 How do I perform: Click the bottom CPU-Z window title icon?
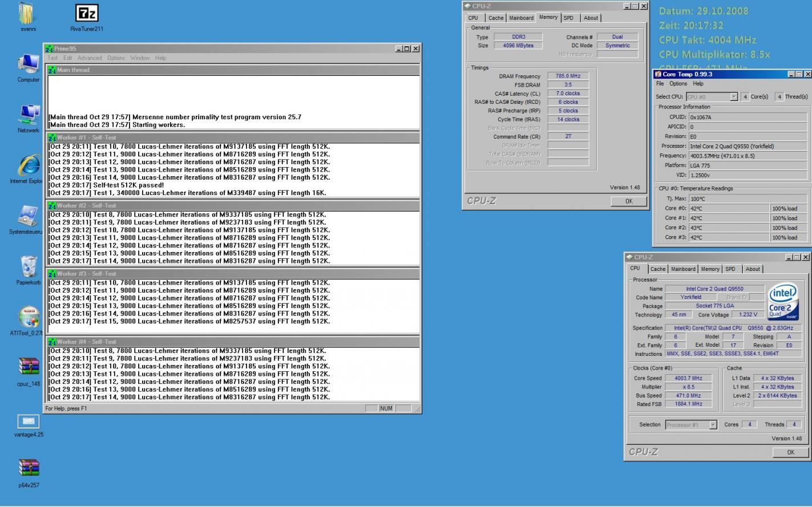click(629, 257)
